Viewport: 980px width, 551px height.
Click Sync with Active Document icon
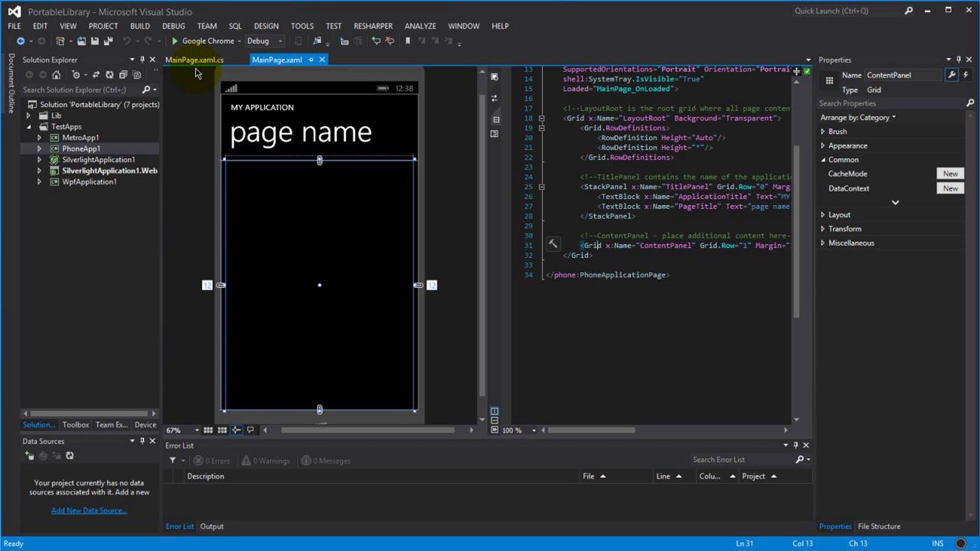coord(96,75)
